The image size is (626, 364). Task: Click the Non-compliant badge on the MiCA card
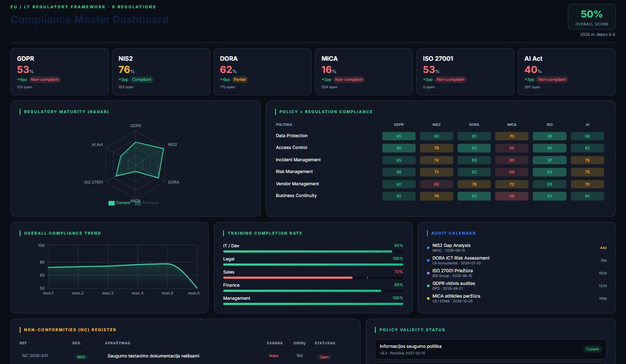pyautogui.click(x=349, y=80)
